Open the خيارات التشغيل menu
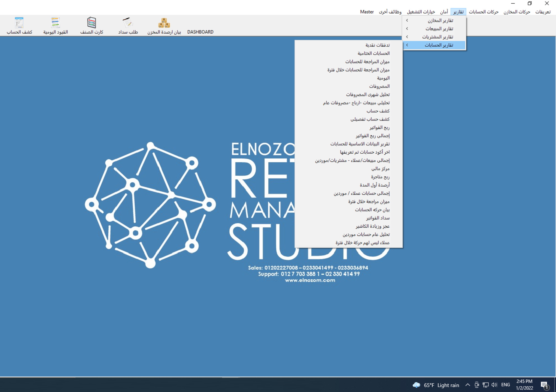 (421, 12)
